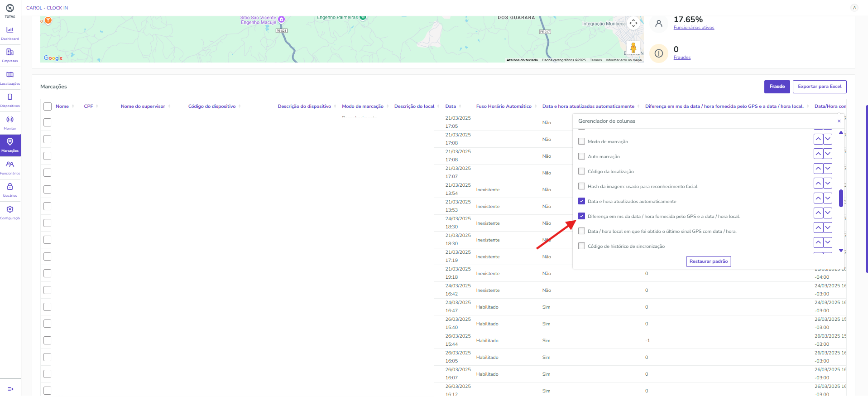Viewport: 868px width, 397px height.
Task: Tick Código de histórico de sincronização checkbox
Action: [582, 246]
